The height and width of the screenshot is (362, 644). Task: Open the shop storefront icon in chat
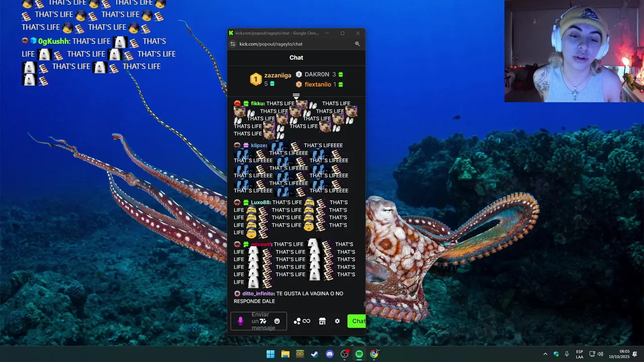(323, 321)
